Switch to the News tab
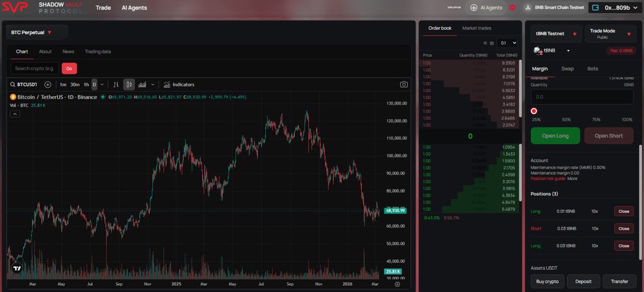Image resolution: width=644 pixels, height=292 pixels. click(68, 51)
